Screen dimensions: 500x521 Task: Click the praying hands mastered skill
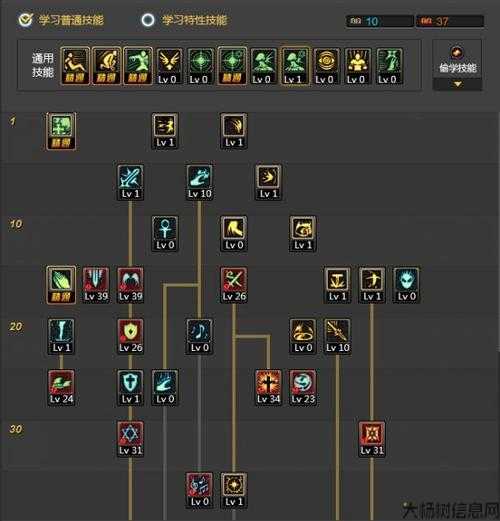tap(61, 285)
